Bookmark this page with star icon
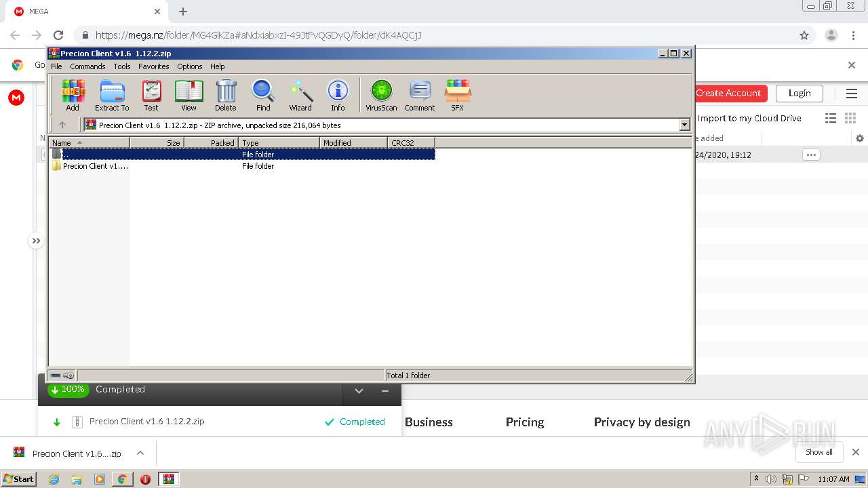 [x=804, y=35]
